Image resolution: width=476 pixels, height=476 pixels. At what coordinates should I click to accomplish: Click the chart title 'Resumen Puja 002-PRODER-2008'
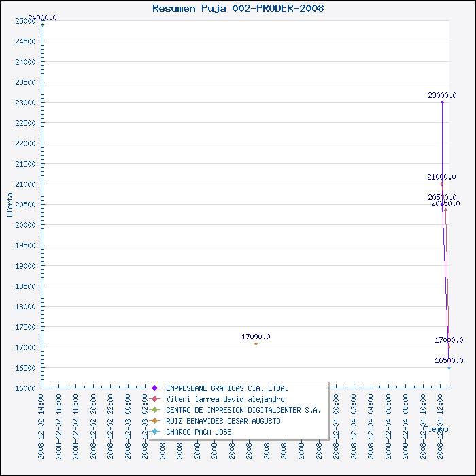click(x=238, y=8)
